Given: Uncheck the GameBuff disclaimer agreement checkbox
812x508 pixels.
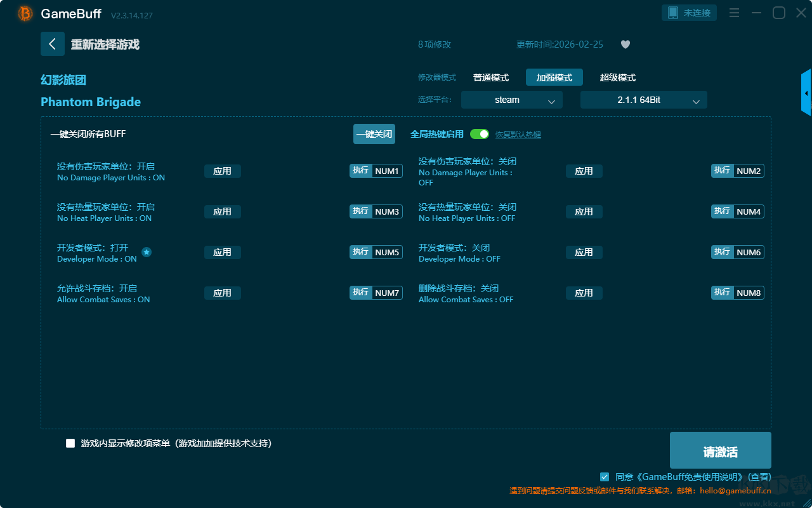Looking at the screenshot, I should tap(605, 476).
